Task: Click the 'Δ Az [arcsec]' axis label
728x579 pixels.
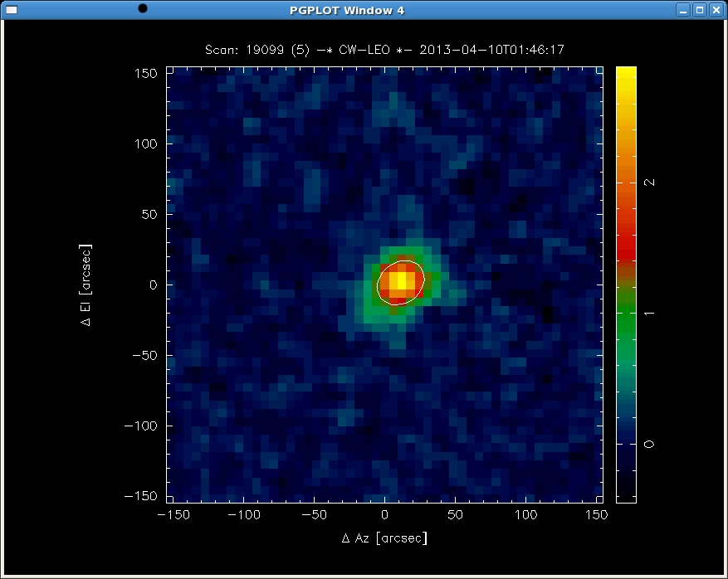Action: 384,538
